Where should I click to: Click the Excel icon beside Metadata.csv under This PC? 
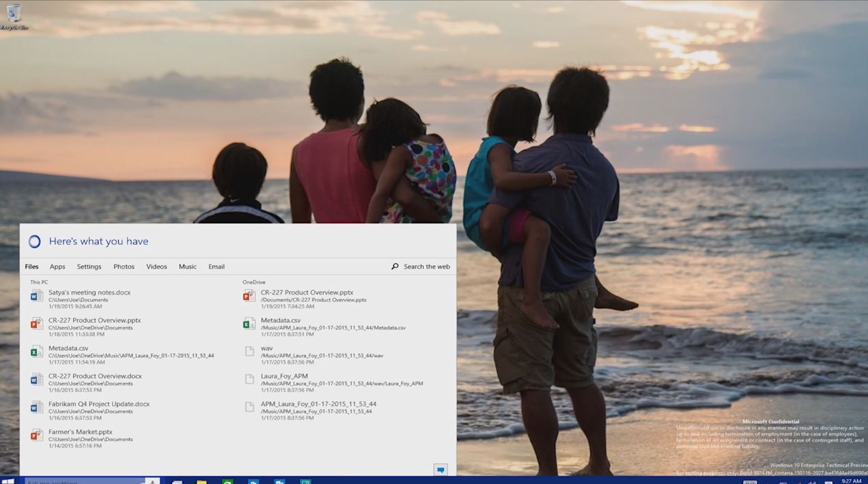tap(36, 351)
